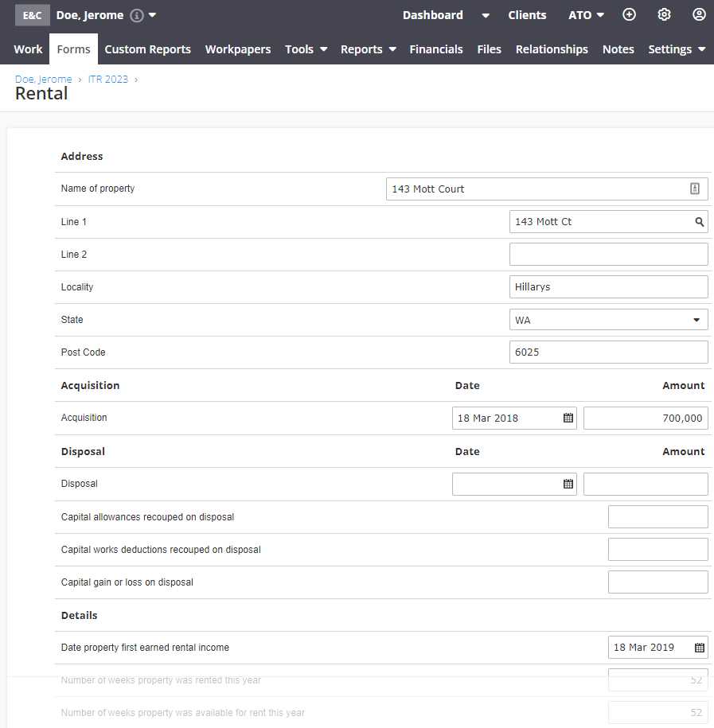Click the Name of property field
The width and height of the screenshot is (714, 728).
pyautogui.click(x=547, y=189)
